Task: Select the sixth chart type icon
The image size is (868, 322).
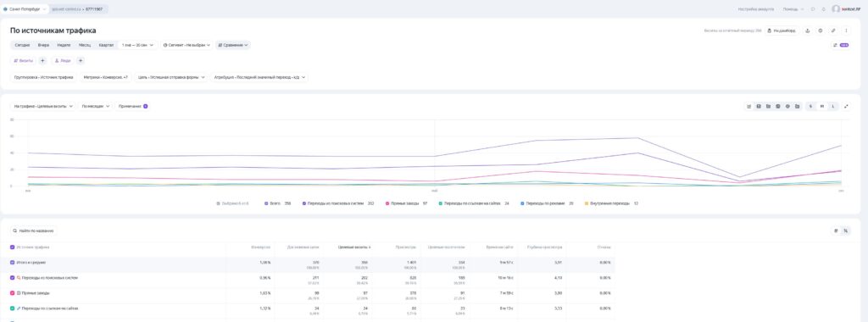Action: 797,106
